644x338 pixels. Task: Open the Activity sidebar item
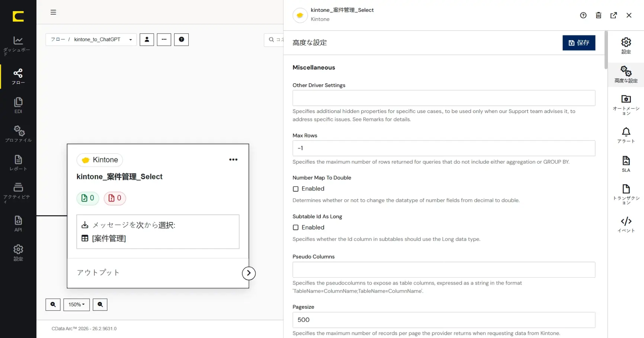coord(18,193)
